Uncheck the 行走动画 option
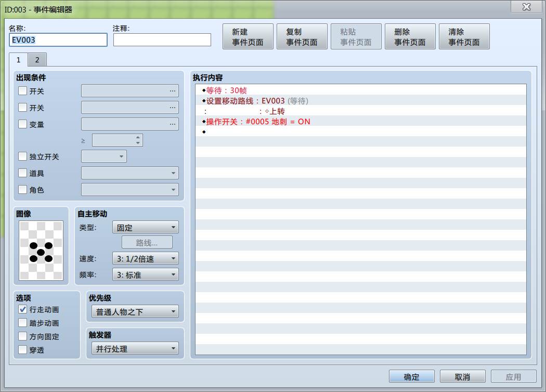The height and width of the screenshot is (392, 546). click(23, 309)
